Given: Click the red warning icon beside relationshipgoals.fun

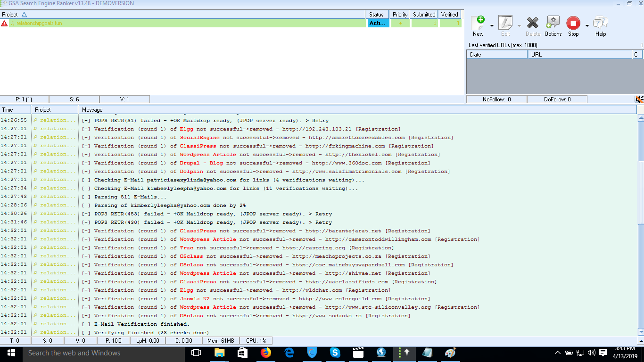Looking at the screenshot, I should 4,23.
